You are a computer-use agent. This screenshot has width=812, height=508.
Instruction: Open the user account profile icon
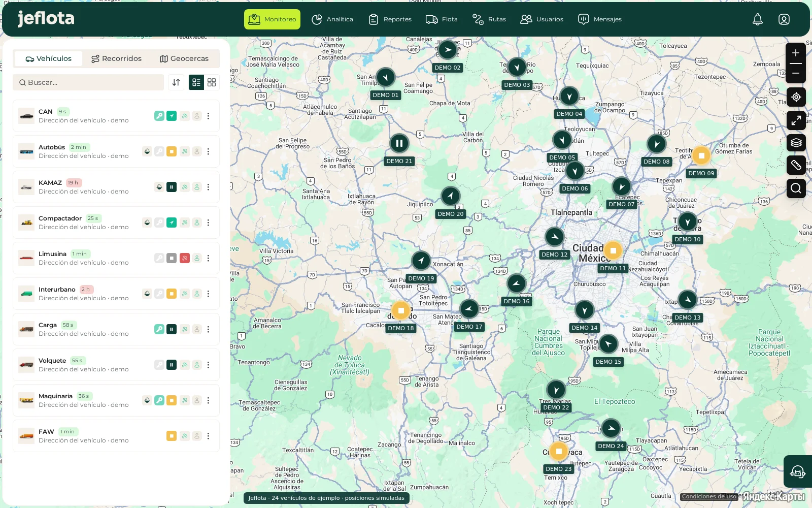(x=784, y=19)
